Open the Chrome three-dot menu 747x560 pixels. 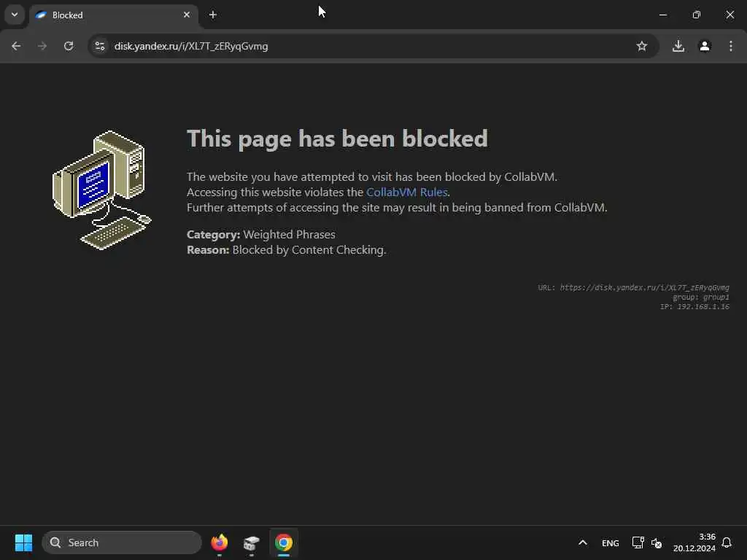731,46
